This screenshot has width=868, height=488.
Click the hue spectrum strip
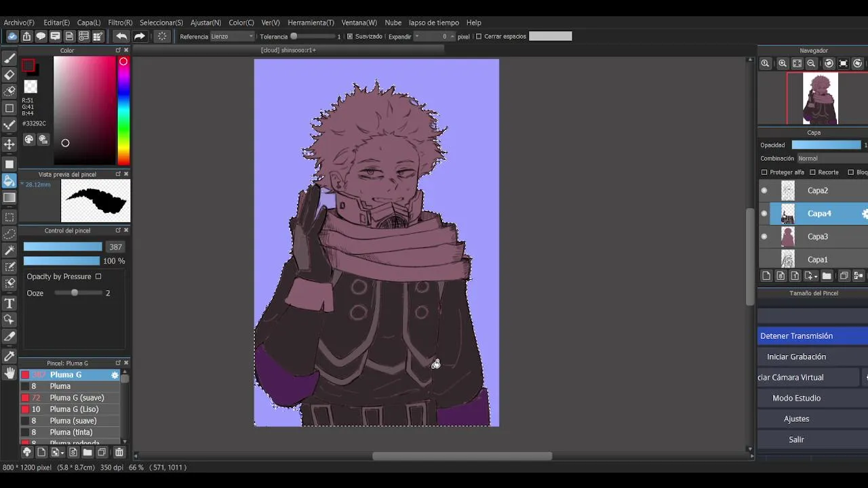pyautogui.click(x=123, y=110)
